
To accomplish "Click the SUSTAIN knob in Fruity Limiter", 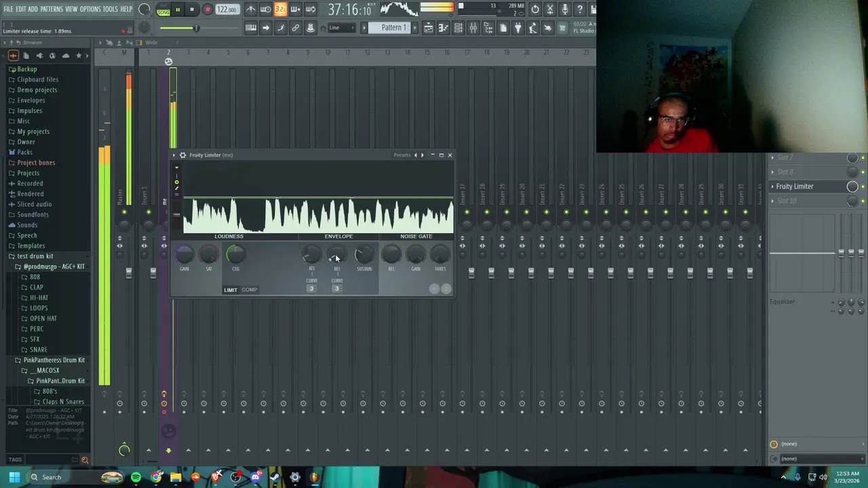I will [x=364, y=255].
